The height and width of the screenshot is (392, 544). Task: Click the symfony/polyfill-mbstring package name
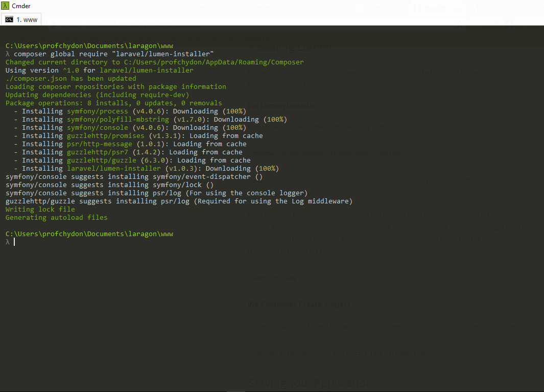tap(118, 119)
